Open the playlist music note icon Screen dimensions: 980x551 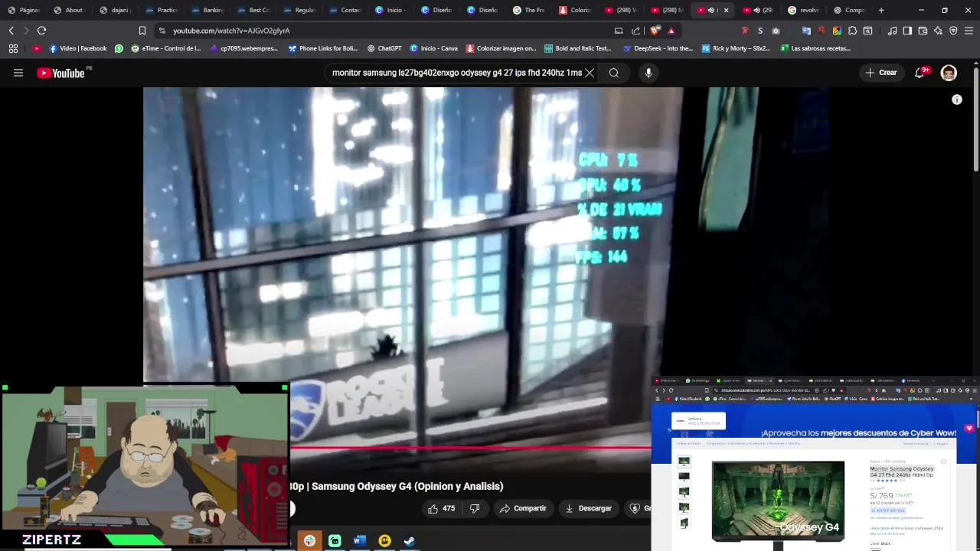[x=892, y=31]
